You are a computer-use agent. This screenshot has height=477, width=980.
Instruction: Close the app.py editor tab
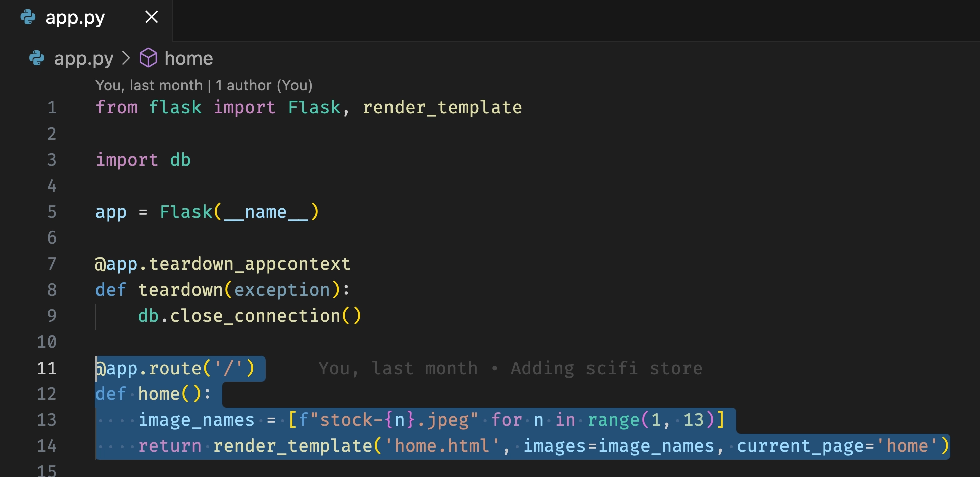(x=151, y=17)
